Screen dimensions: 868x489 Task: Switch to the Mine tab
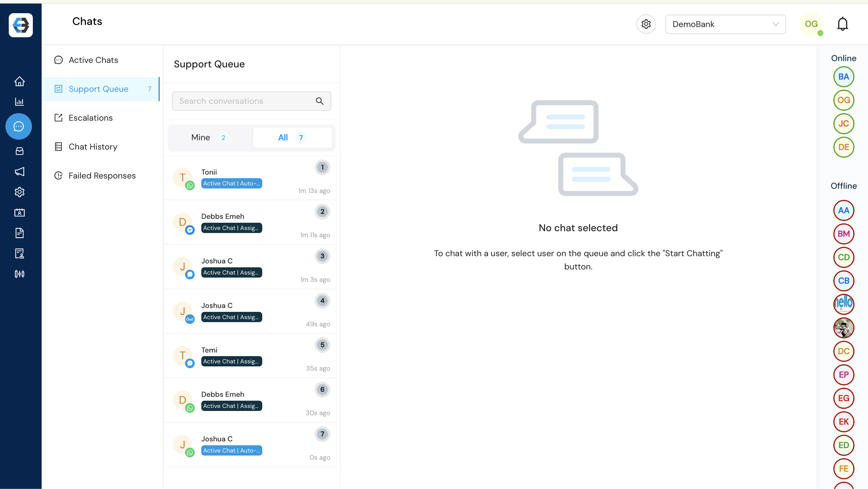210,138
